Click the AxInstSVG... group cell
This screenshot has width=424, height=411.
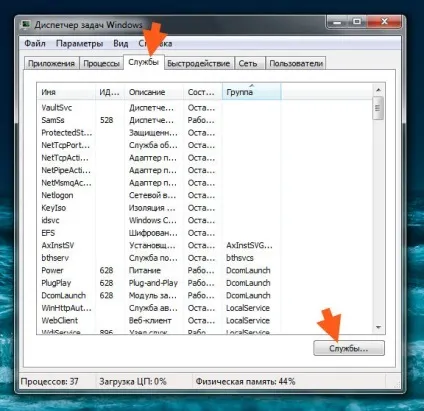tap(249, 245)
